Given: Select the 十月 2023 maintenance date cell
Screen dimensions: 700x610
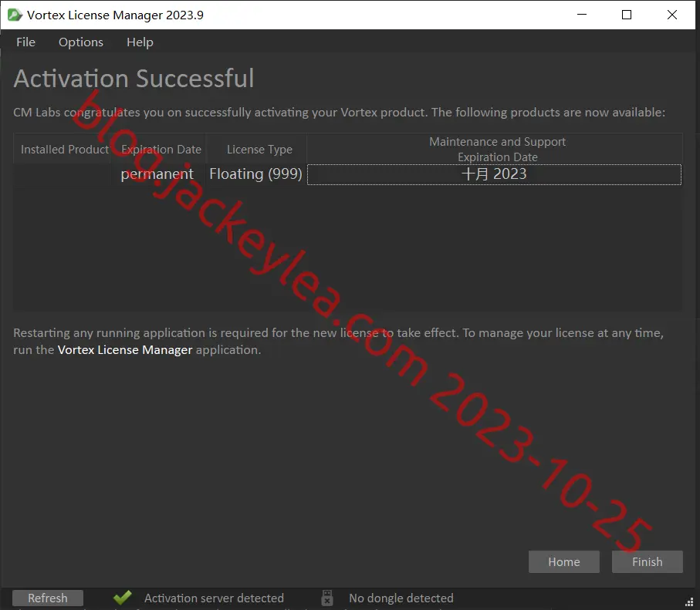Looking at the screenshot, I should click(x=494, y=174).
